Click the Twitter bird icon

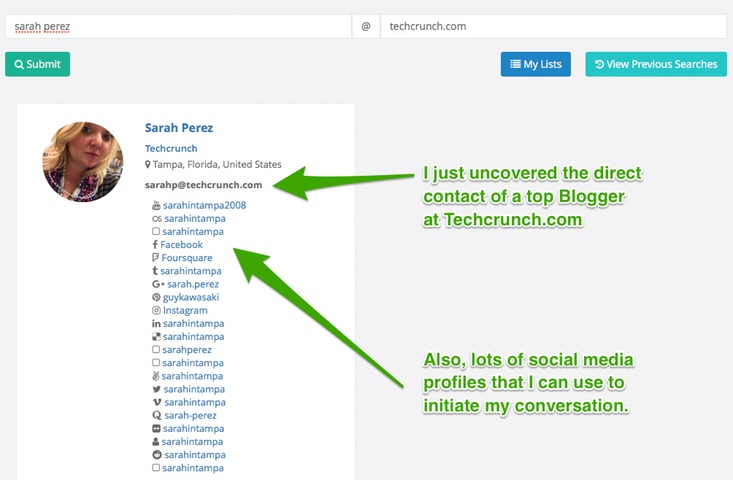tap(157, 389)
